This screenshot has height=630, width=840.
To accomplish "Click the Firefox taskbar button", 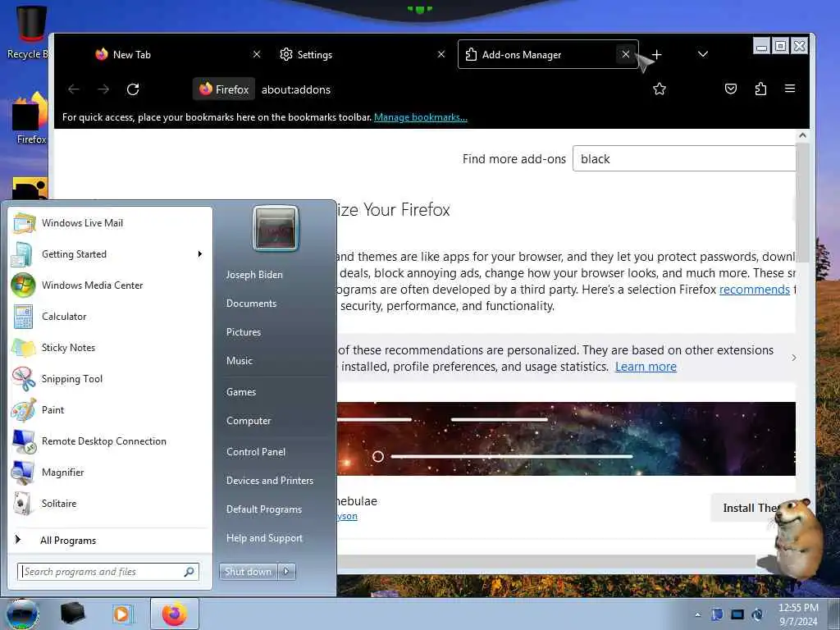I will pos(174,614).
